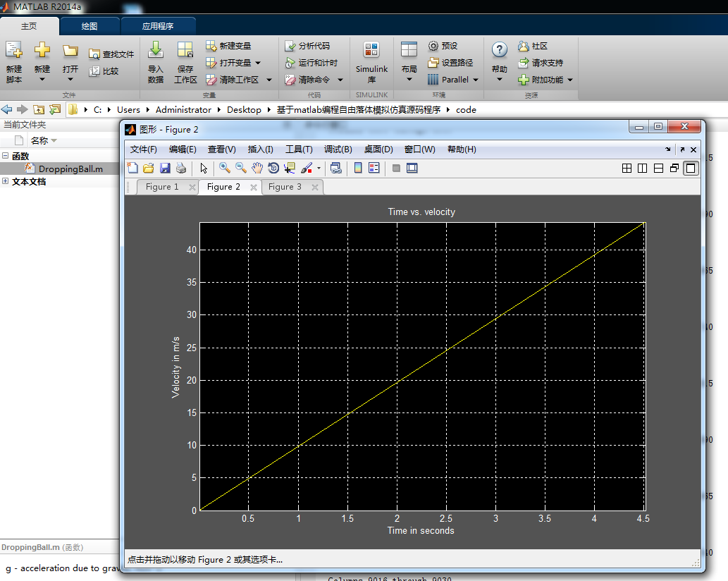Close the Figure 2 tab

click(x=254, y=187)
